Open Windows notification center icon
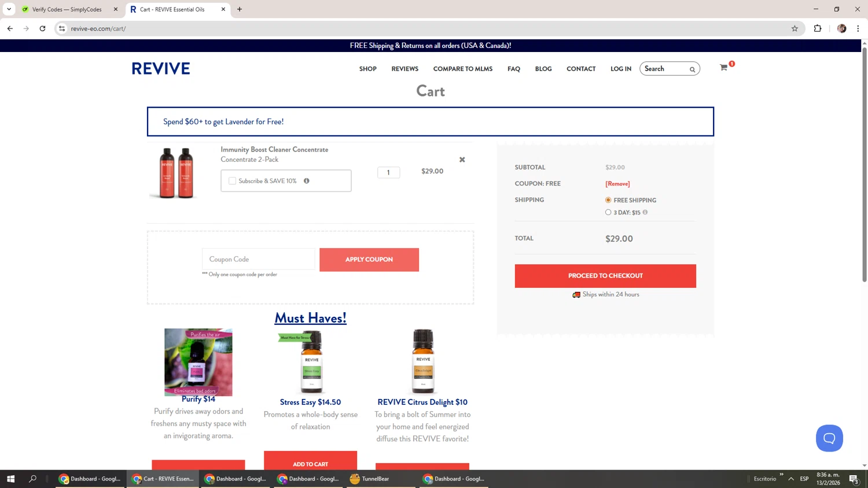868x488 pixels. [x=854, y=479]
